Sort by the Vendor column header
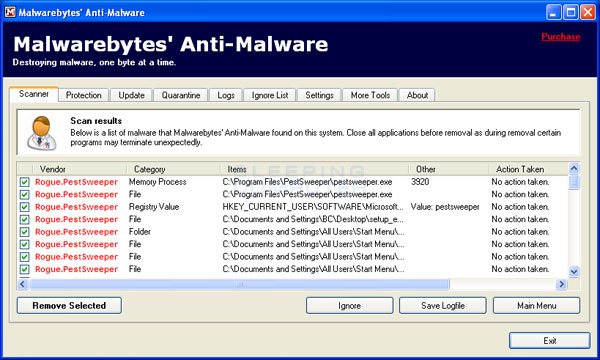600x360 pixels. (79, 169)
